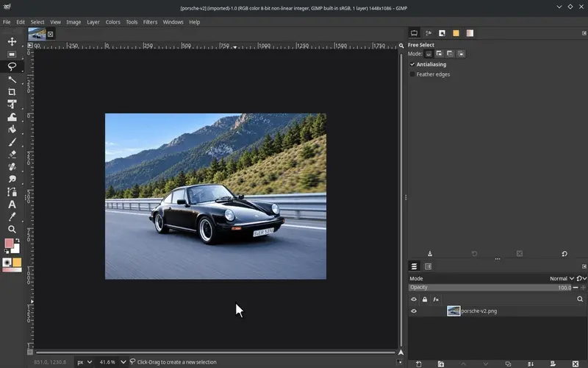The height and width of the screenshot is (368, 588).
Task: Click the pink foreground color swatch
Action: click(9, 244)
